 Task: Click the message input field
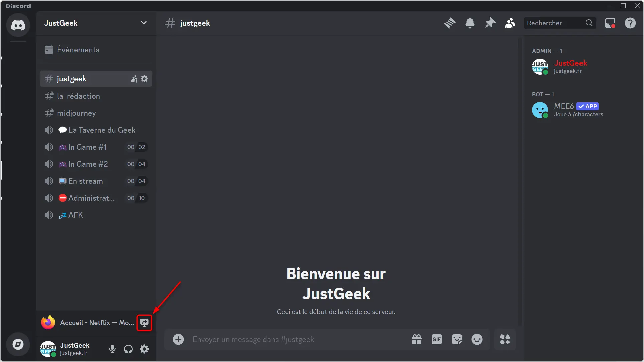coord(297,339)
